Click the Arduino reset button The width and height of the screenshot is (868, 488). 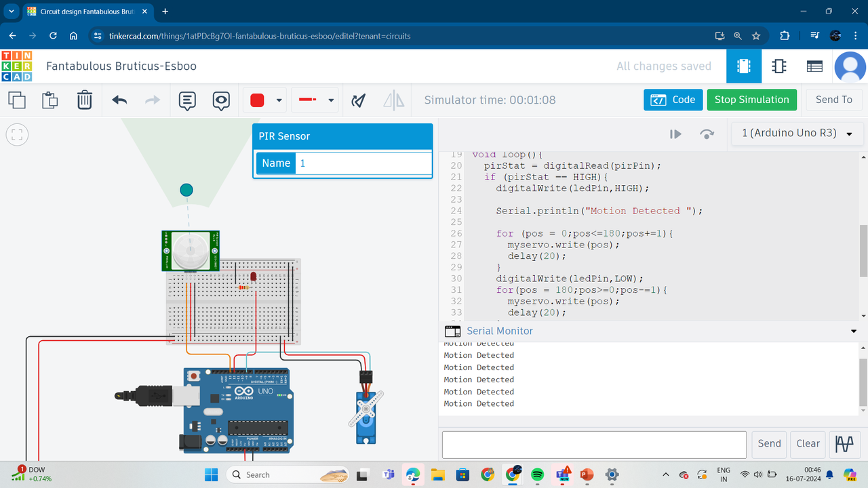point(194,375)
